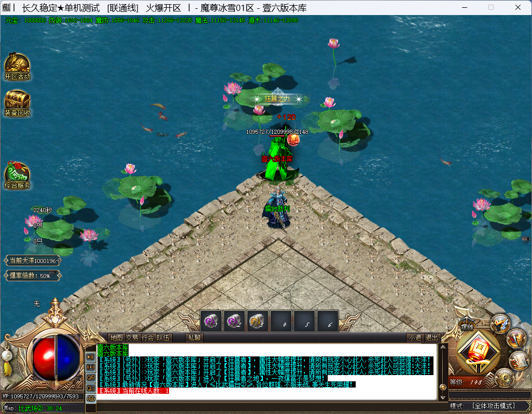Viewport: 532px width, 414px height.
Task: Click the 当前大洋1000196个 currency badge
Action: point(33,260)
